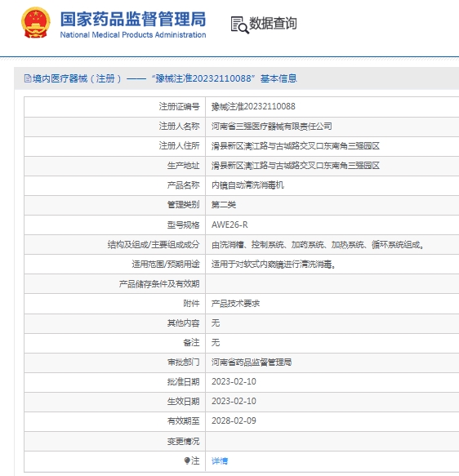Click the 其他内容 row label
Screen dimensions: 459x476
click(x=183, y=323)
